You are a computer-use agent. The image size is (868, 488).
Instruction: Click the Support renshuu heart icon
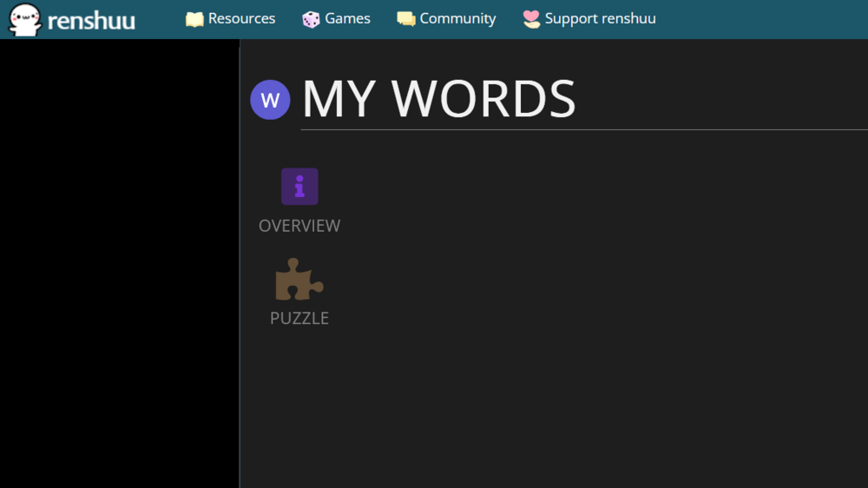coord(531,19)
